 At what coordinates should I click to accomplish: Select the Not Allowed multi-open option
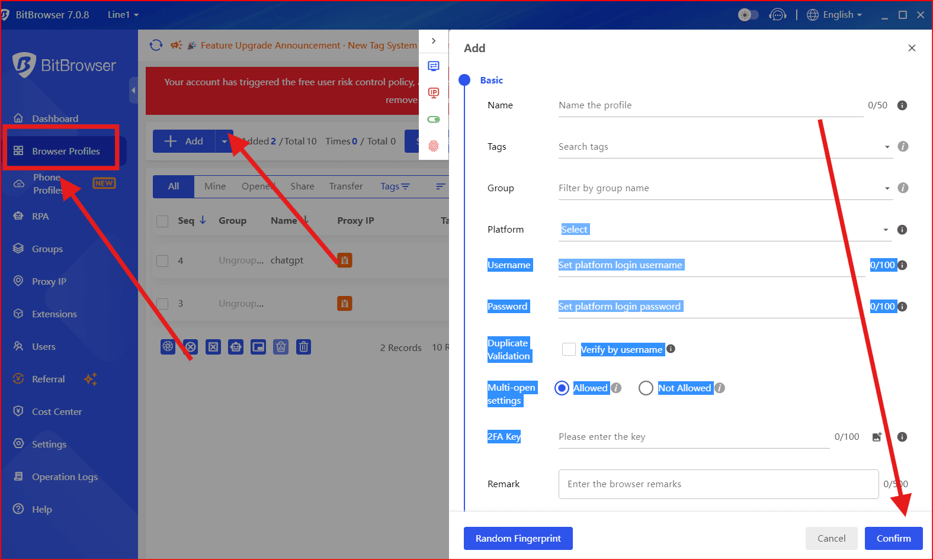pos(646,388)
